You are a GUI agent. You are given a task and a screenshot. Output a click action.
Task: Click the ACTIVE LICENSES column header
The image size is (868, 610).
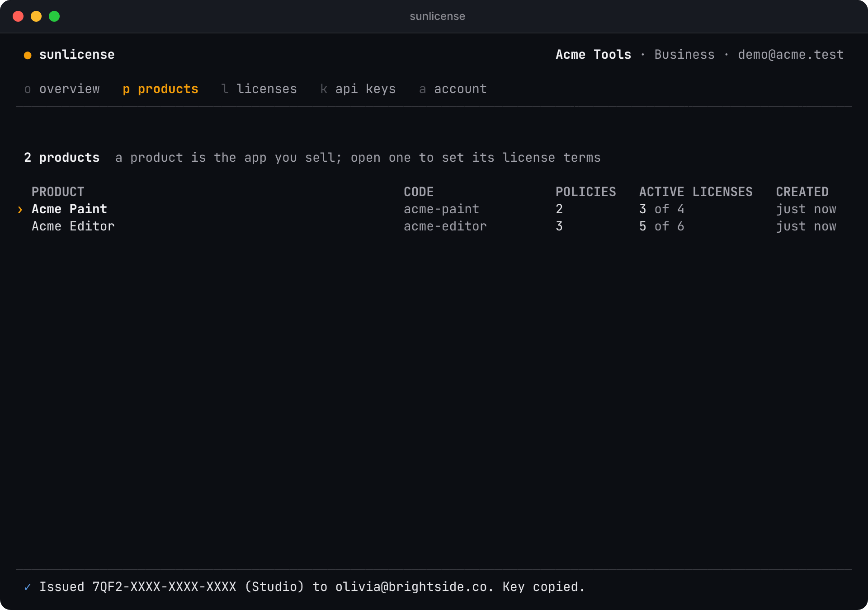(x=696, y=192)
